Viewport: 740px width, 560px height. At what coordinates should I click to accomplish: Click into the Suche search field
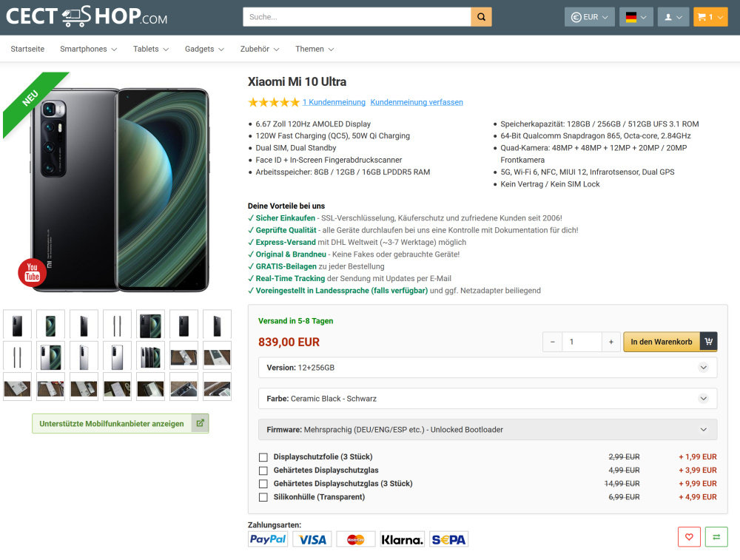(x=357, y=17)
